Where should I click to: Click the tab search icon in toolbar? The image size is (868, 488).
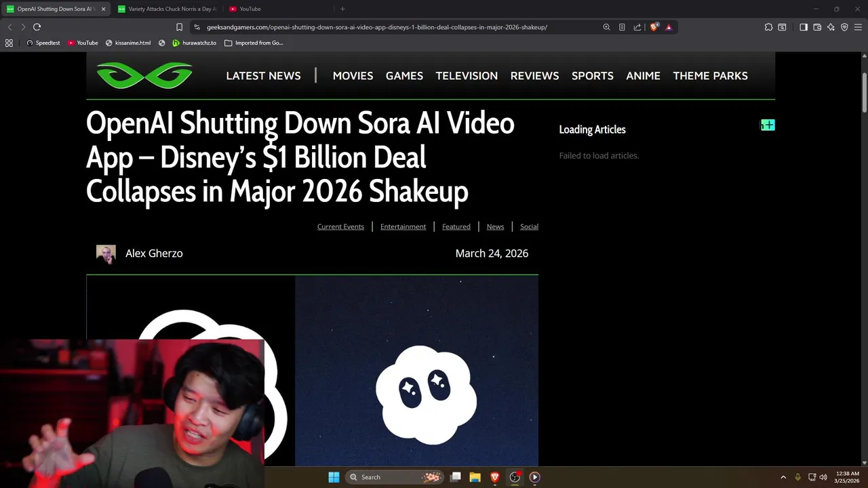tap(782, 27)
